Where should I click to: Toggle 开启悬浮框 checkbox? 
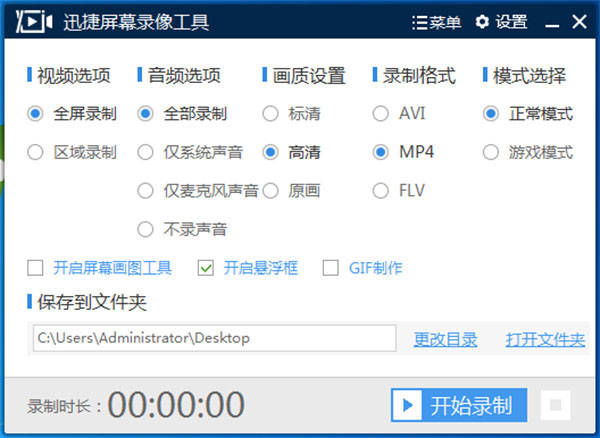[205, 268]
